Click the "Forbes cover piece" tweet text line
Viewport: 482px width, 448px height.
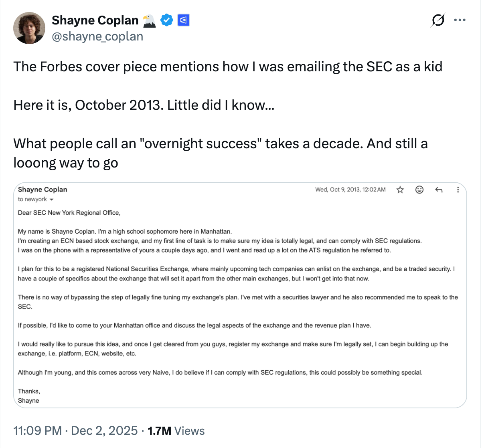point(227,67)
